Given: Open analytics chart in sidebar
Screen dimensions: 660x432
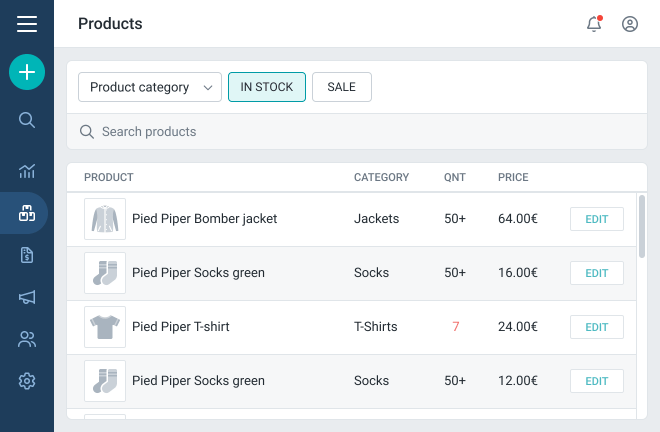Looking at the screenshot, I should pyautogui.click(x=27, y=171).
